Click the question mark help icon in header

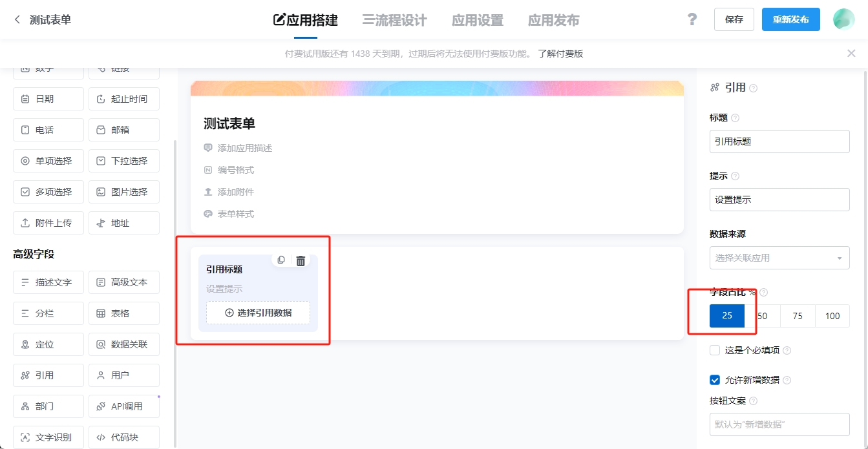[x=692, y=19]
